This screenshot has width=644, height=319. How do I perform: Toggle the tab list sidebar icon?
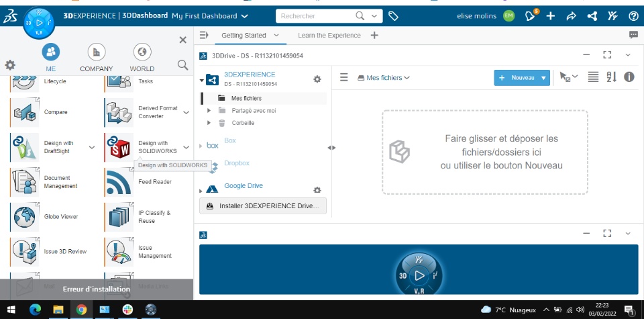point(204,36)
